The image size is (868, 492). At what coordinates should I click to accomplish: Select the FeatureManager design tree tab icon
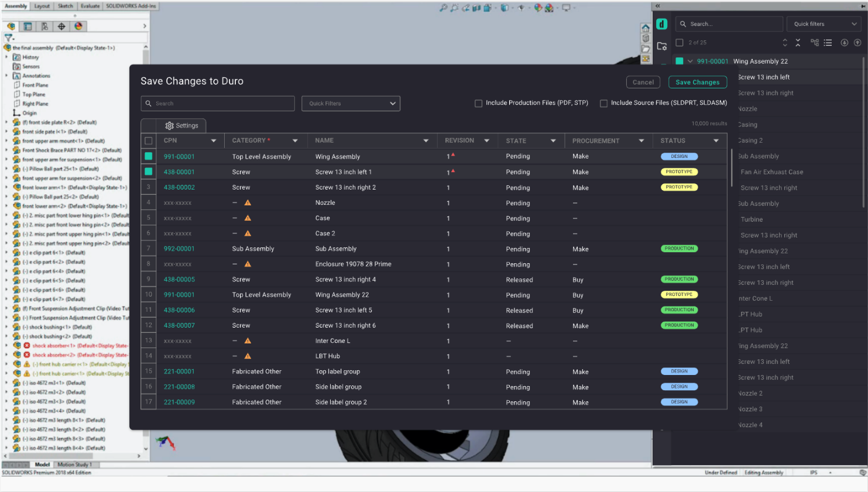click(11, 26)
